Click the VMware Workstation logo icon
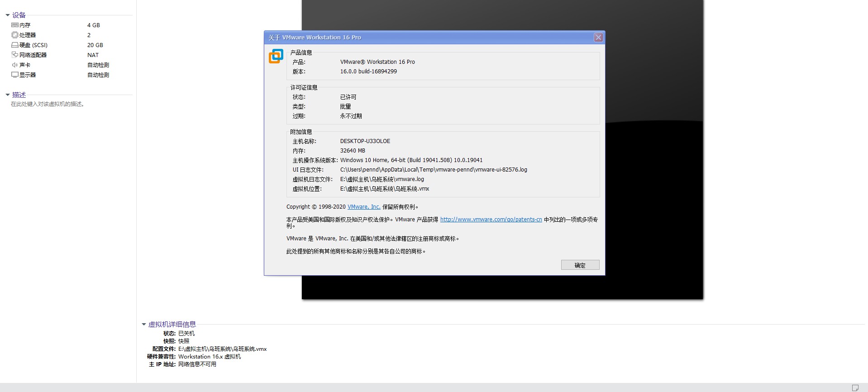The width and height of the screenshot is (868, 392). 276,56
